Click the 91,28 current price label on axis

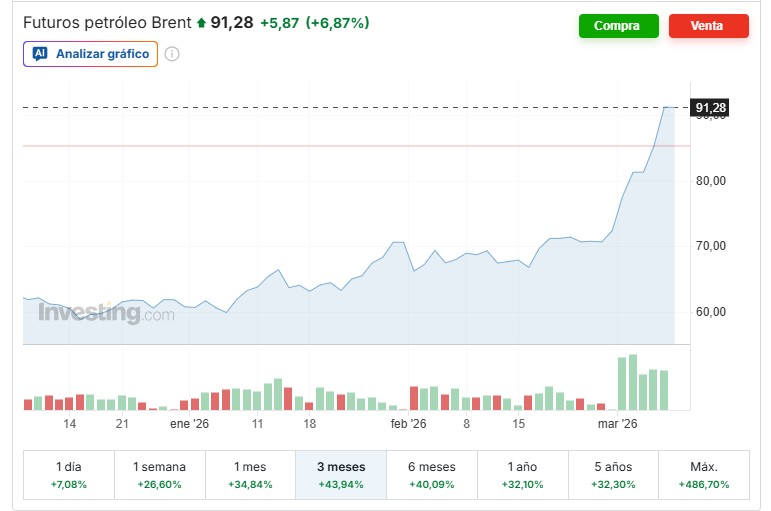pos(709,107)
